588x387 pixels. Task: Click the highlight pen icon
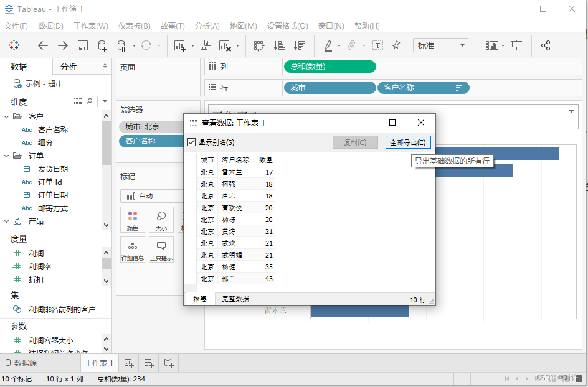pyautogui.click(x=328, y=45)
